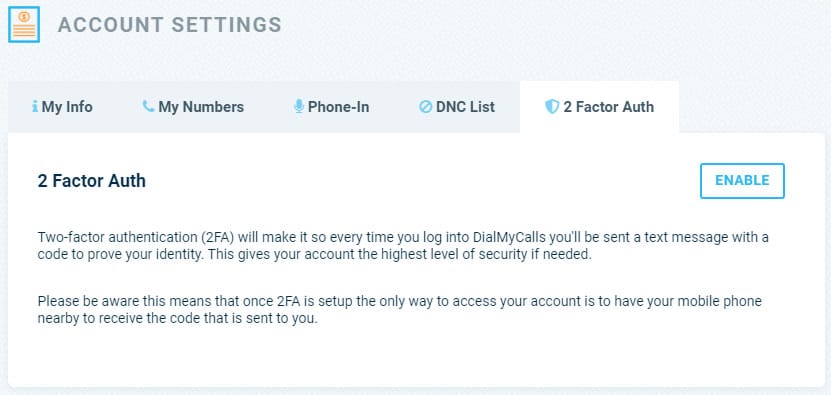Select the 2 Factor Auth tab label
The width and height of the screenshot is (831, 395).
[x=608, y=107]
